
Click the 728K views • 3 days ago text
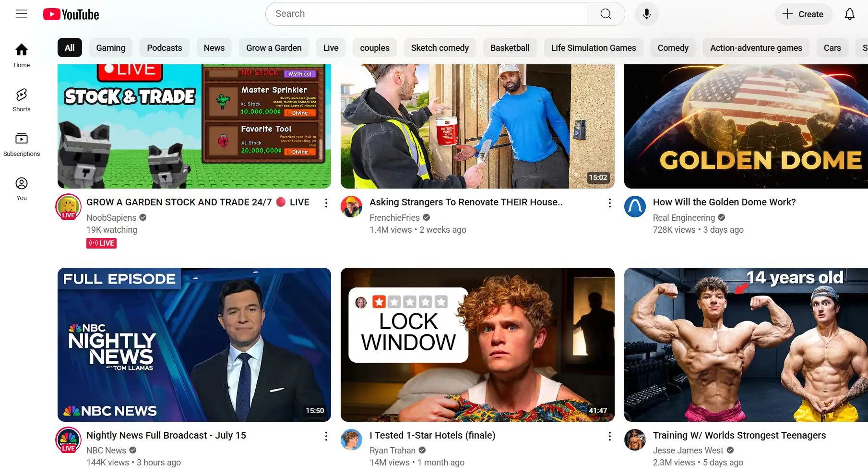pyautogui.click(x=698, y=229)
